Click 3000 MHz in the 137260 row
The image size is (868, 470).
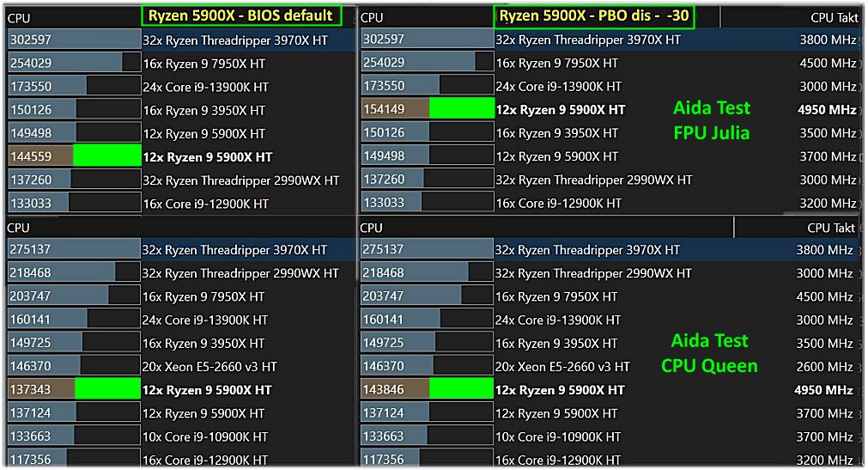tap(829, 180)
